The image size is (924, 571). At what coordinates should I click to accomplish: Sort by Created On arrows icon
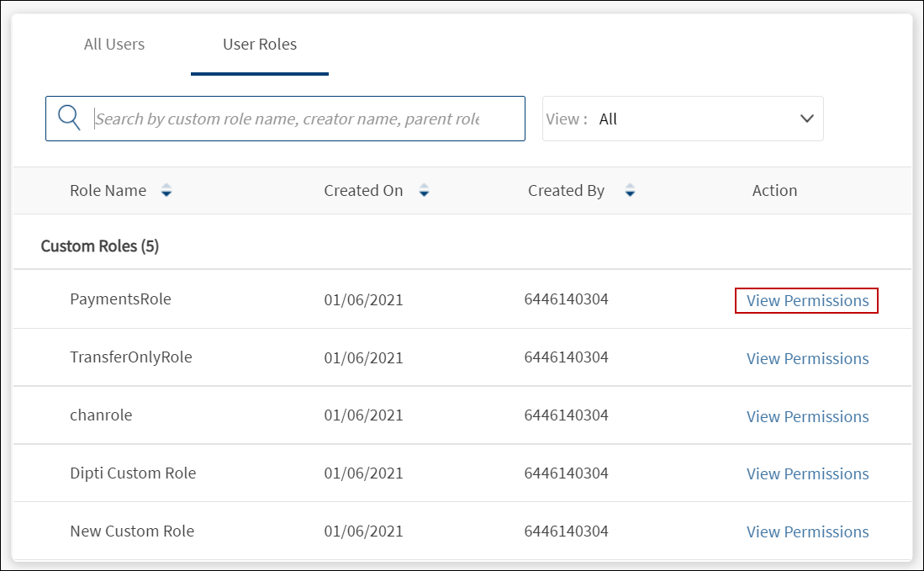(424, 191)
